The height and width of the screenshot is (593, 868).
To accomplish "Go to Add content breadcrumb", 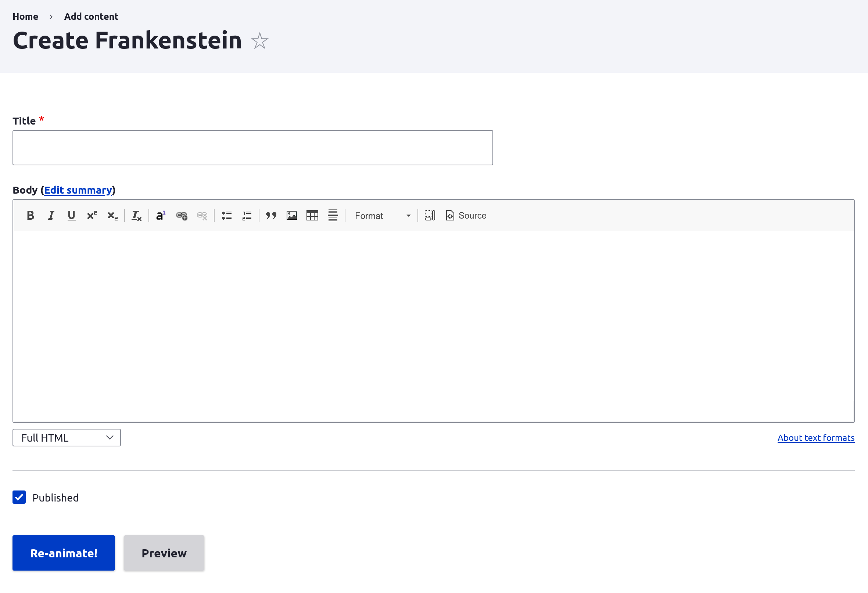I will [x=91, y=17].
